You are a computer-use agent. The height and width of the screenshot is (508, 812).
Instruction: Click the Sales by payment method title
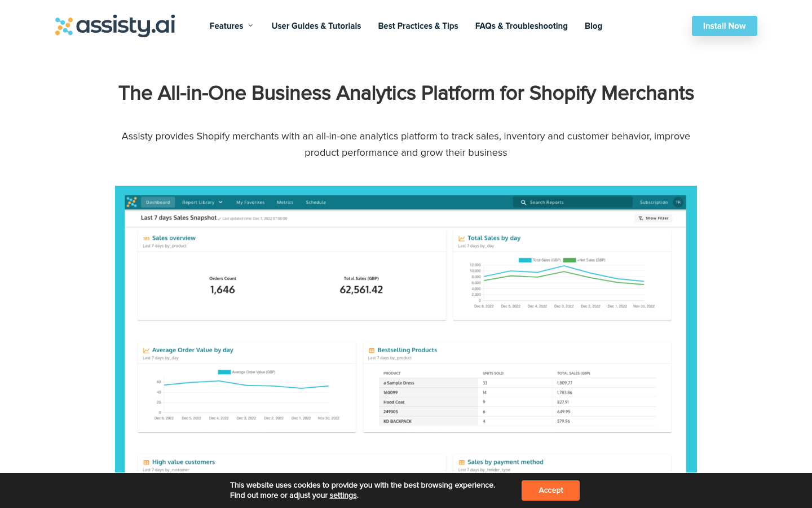tap(505, 462)
